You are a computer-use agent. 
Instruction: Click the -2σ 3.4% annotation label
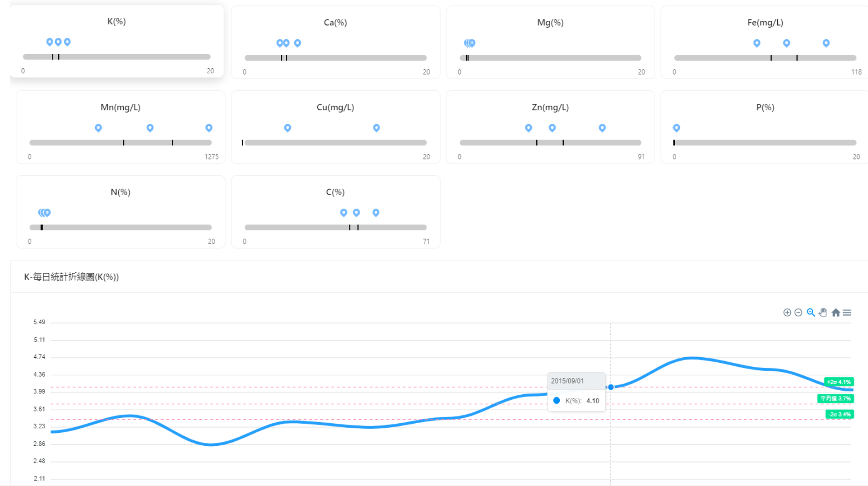tap(840, 414)
